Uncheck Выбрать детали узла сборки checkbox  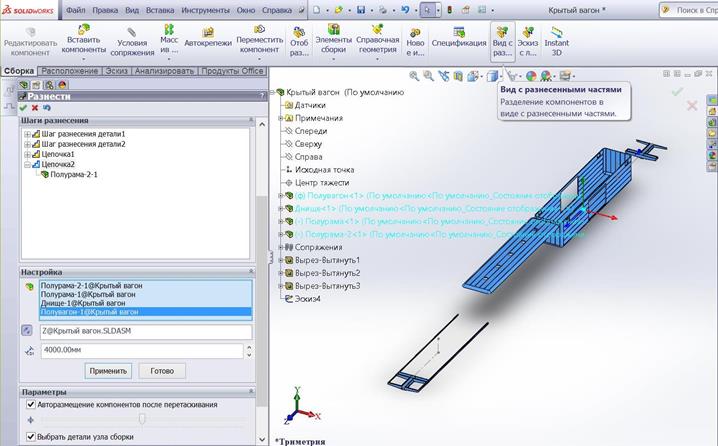coord(29,437)
